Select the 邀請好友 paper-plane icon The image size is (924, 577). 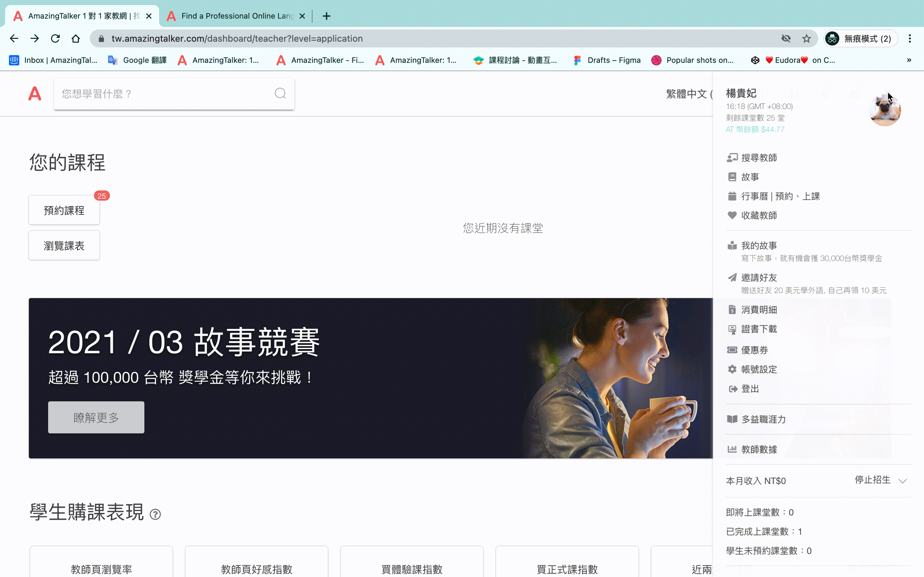pos(732,277)
